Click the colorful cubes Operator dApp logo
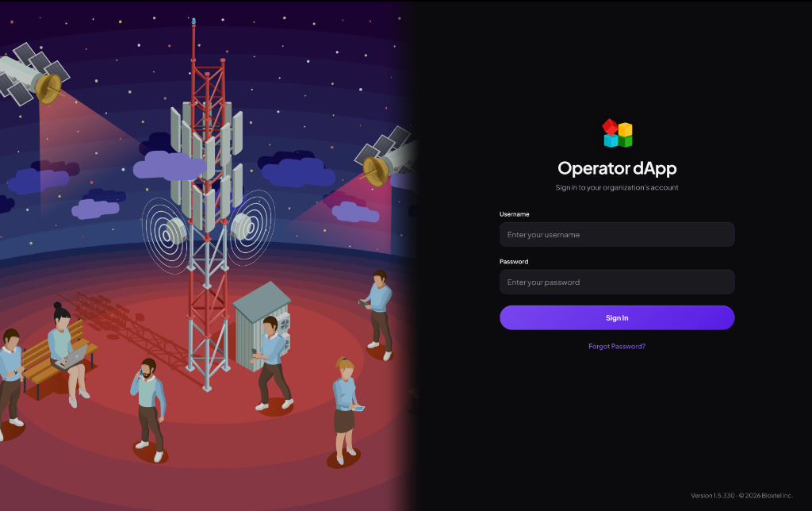The width and height of the screenshot is (812, 511). 617,133
